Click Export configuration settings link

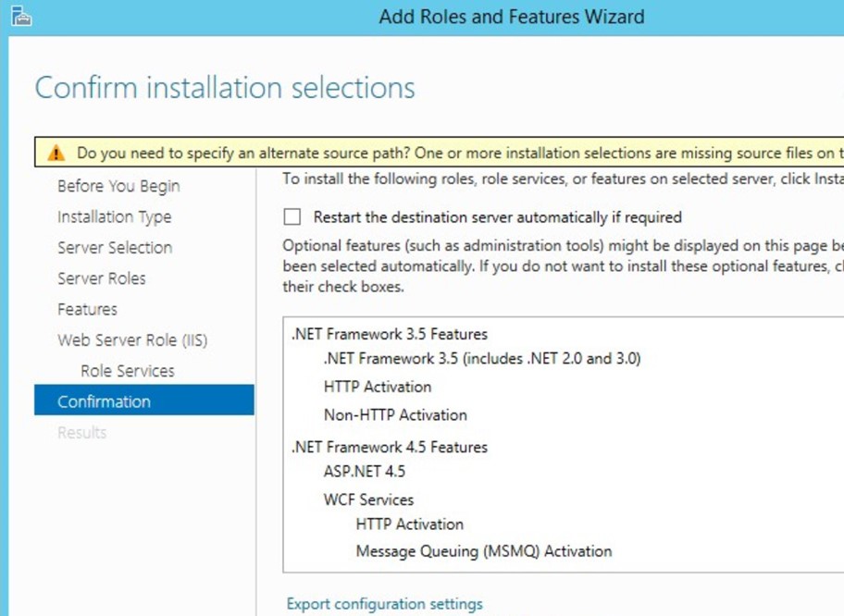tap(384, 604)
